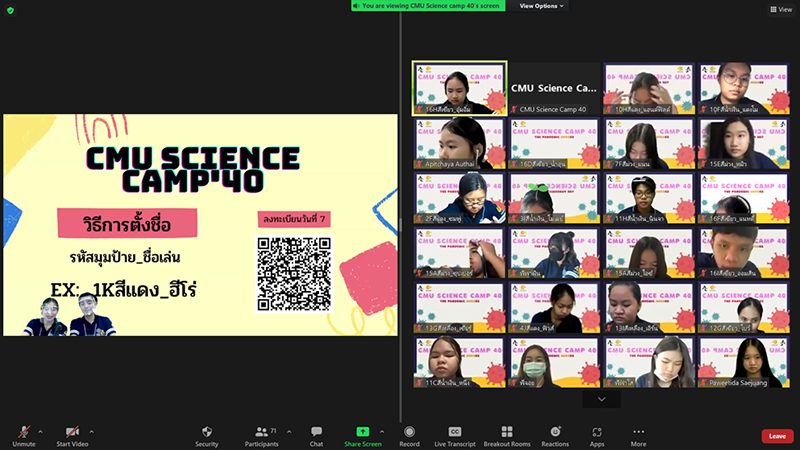Open Breakout Rooms

click(x=506, y=432)
